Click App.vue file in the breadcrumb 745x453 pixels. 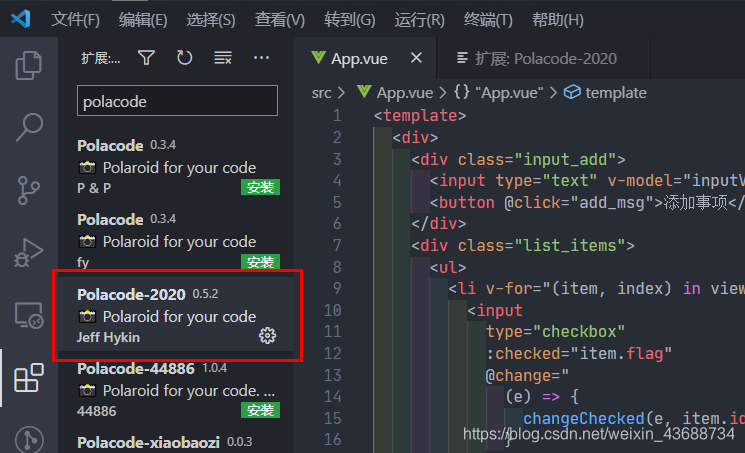(x=405, y=93)
